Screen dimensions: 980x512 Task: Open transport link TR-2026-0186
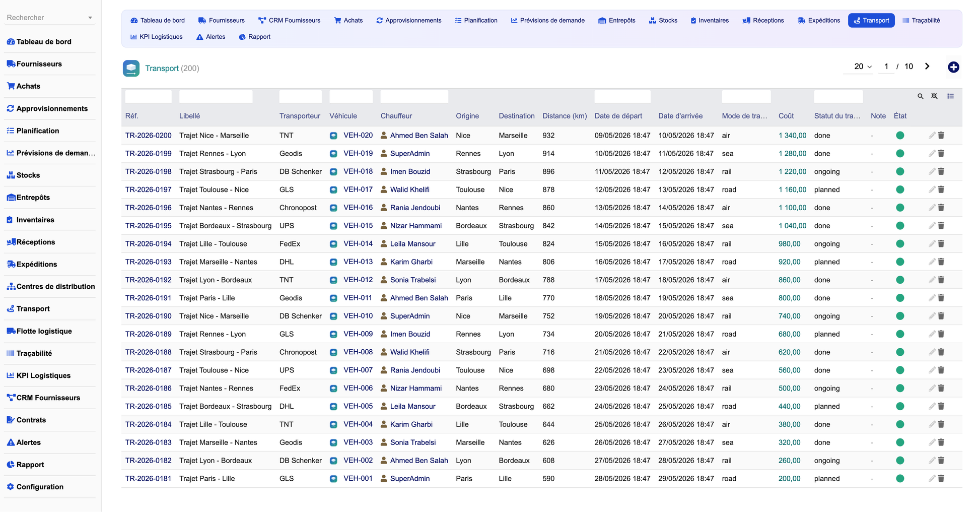(x=148, y=389)
